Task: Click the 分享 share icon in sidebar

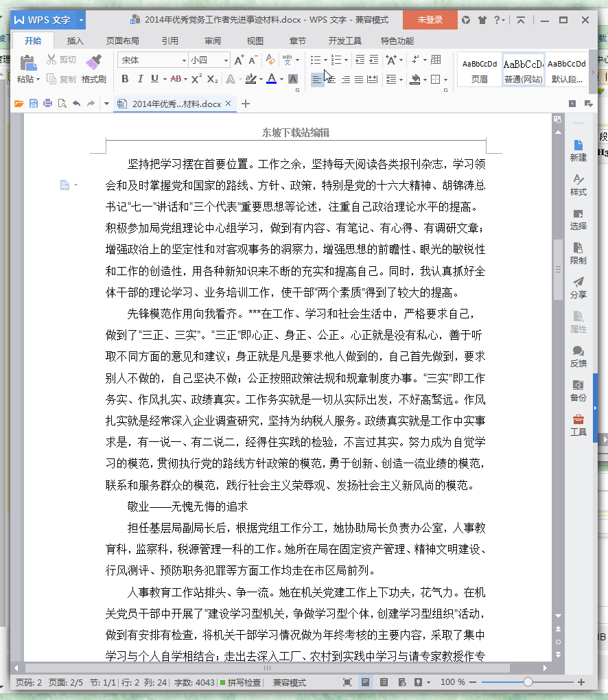Action: (x=578, y=287)
